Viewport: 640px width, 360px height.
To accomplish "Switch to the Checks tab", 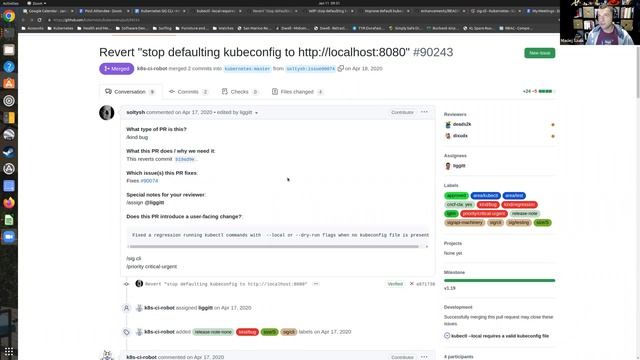I will pos(240,92).
